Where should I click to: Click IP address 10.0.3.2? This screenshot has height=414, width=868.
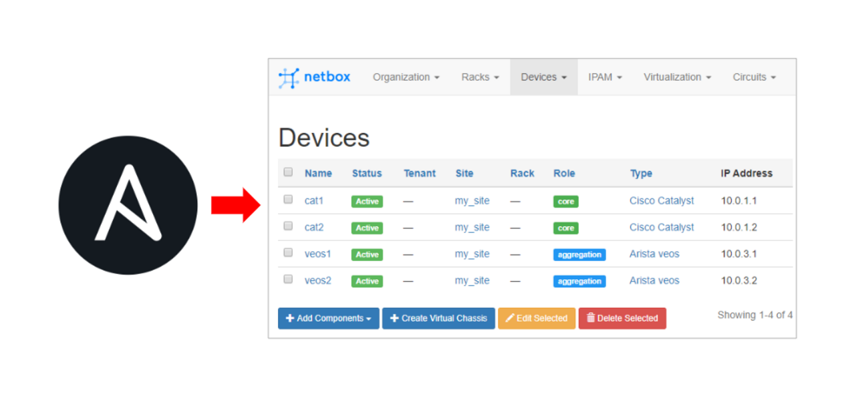tap(739, 281)
